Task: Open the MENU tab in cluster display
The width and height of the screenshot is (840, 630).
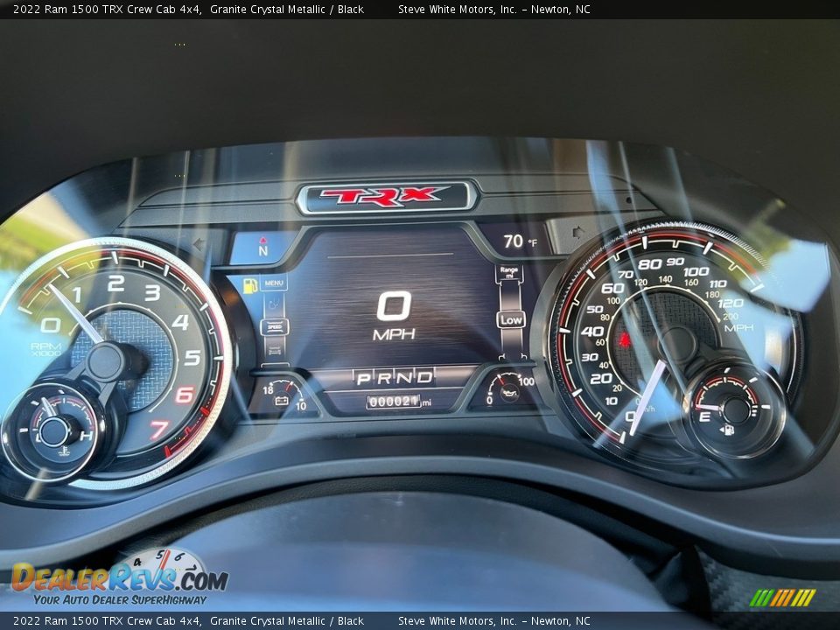Action: 274,283
